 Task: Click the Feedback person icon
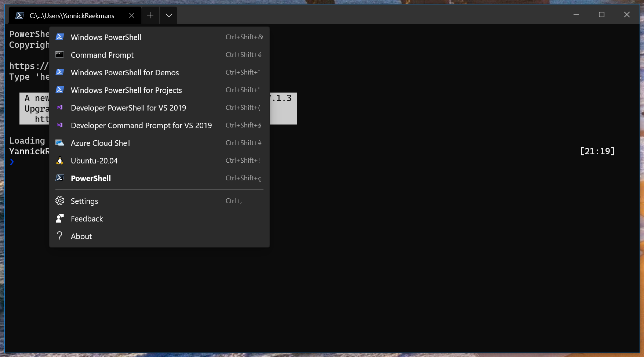pos(60,219)
